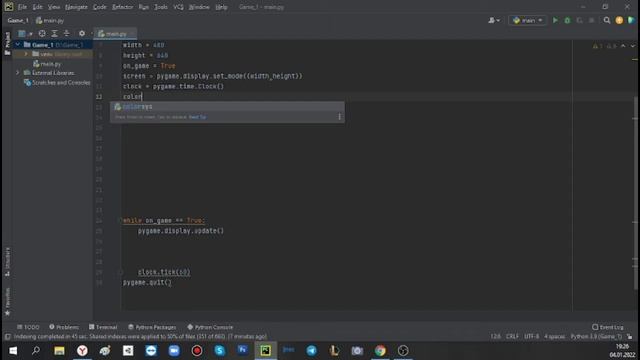Click Expand All icon in Project panel
Screen dimensions: 640x360
tap(54, 33)
